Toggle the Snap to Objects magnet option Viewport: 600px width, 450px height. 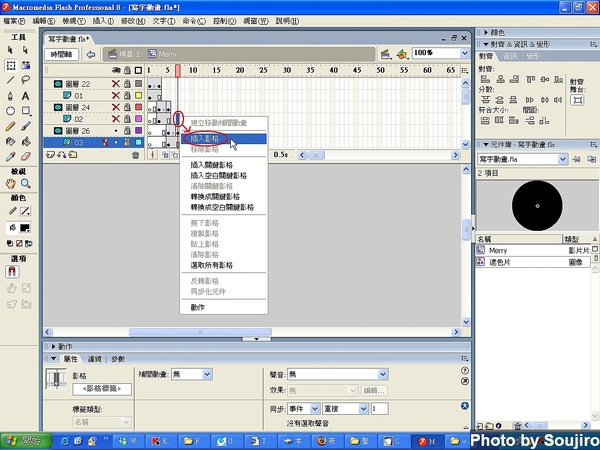[12, 272]
